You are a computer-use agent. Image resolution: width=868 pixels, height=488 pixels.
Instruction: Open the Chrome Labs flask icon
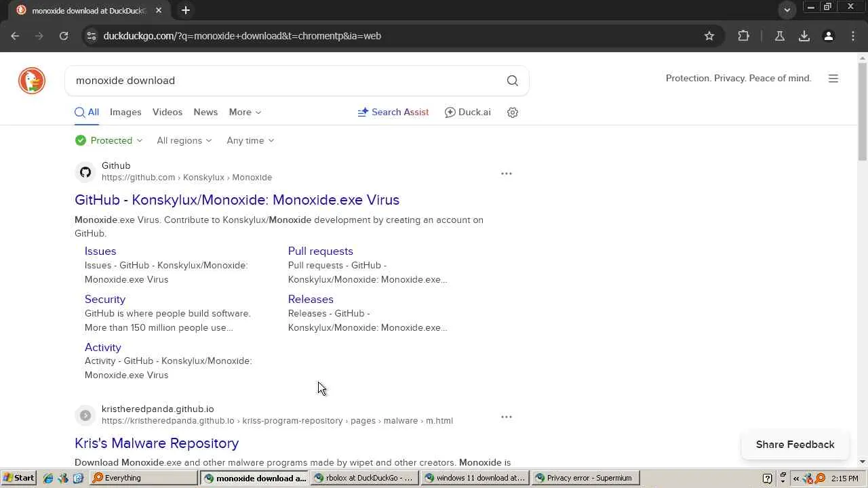(x=780, y=36)
